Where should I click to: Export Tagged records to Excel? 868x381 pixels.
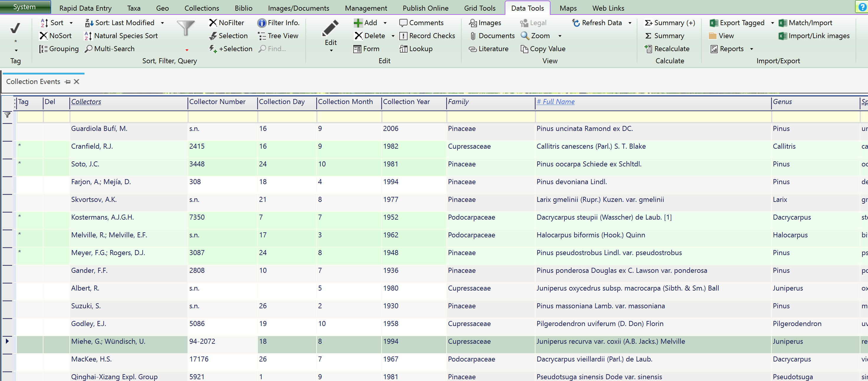point(737,23)
